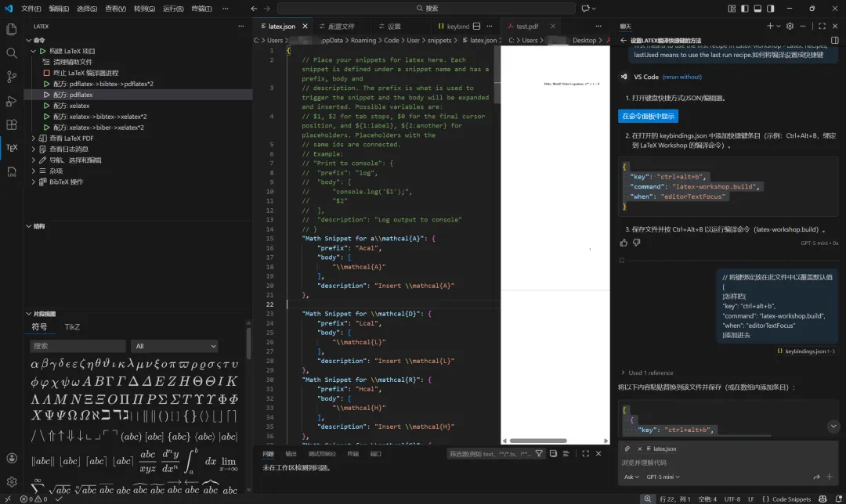
Task: Open Source Control view in activity bar
Action: click(12, 77)
